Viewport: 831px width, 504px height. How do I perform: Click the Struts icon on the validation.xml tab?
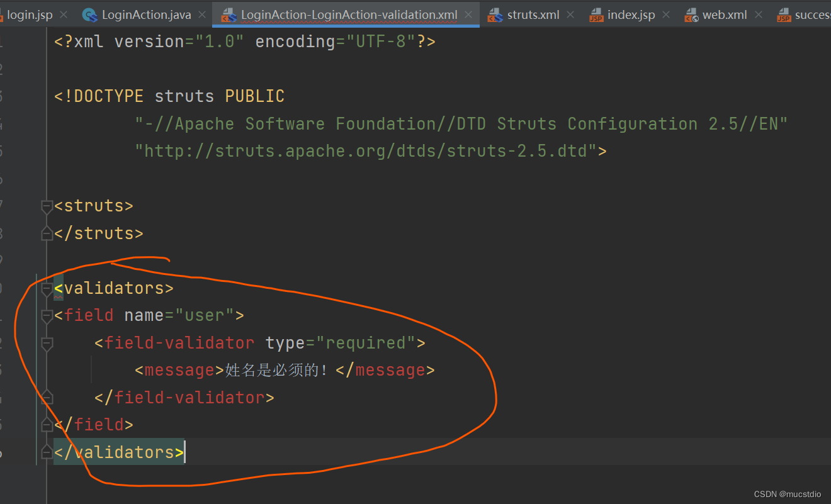pyautogui.click(x=230, y=14)
